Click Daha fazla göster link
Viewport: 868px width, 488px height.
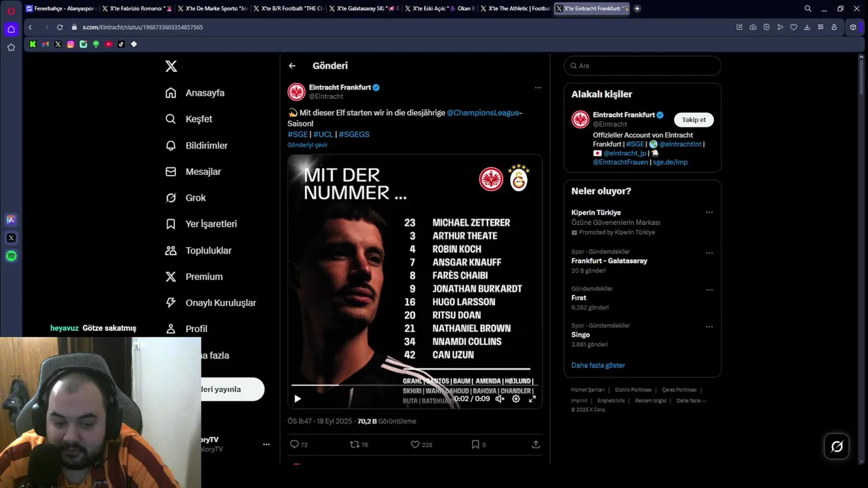click(598, 365)
